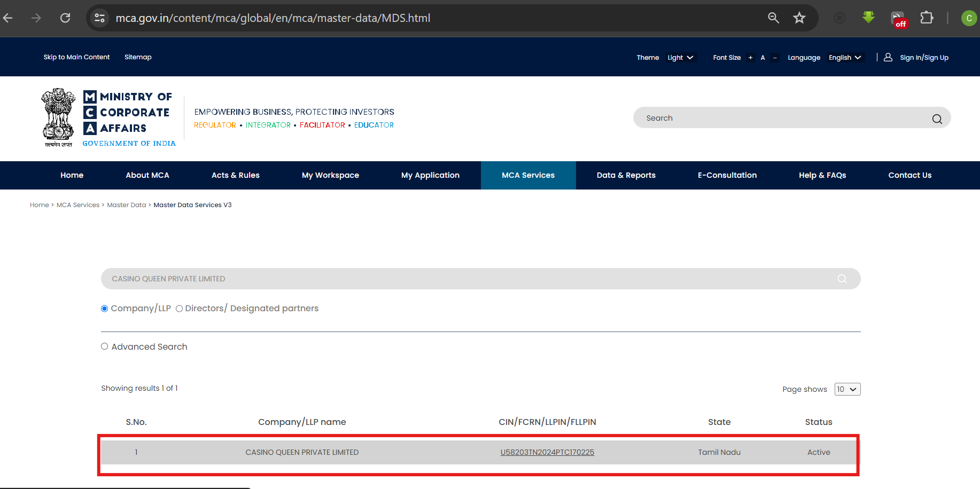Image resolution: width=980 pixels, height=489 pixels.
Task: Click the green download arrow extension icon
Action: (x=868, y=18)
